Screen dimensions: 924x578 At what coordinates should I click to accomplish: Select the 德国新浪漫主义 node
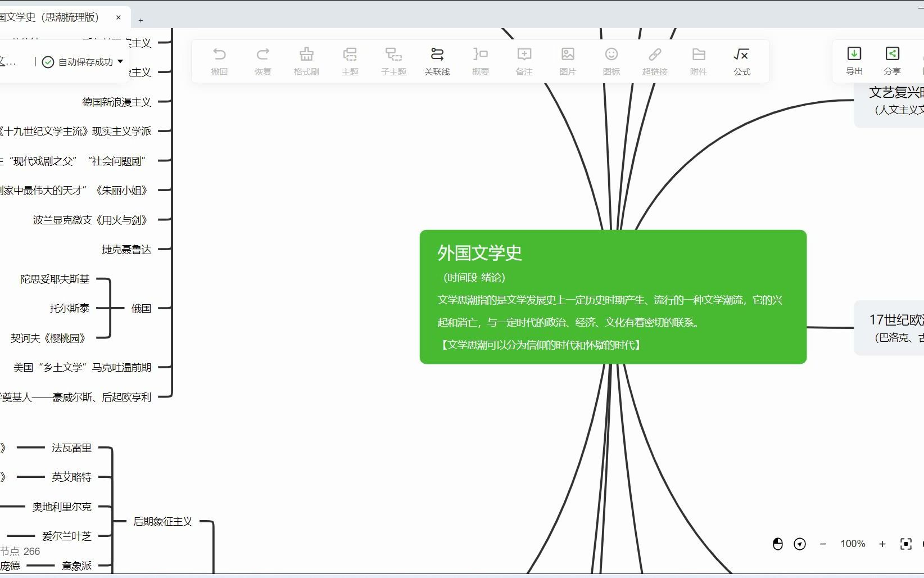[116, 102]
